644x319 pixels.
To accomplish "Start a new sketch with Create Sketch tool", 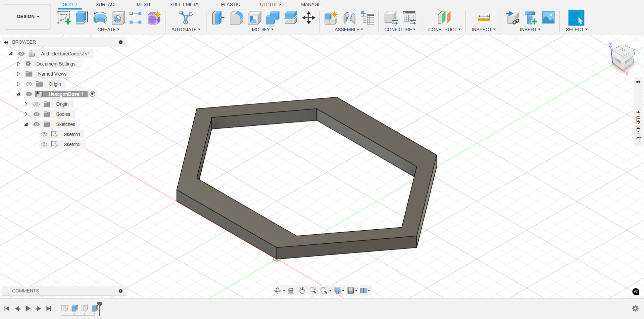I will (x=64, y=18).
